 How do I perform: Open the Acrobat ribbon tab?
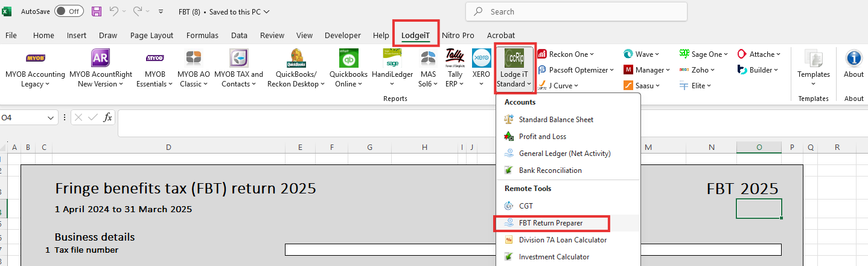pos(501,36)
